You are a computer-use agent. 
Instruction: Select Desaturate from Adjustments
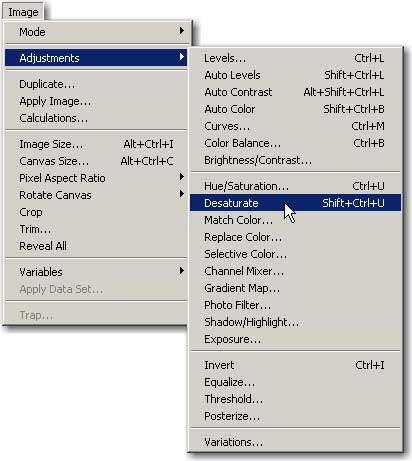[295, 203]
